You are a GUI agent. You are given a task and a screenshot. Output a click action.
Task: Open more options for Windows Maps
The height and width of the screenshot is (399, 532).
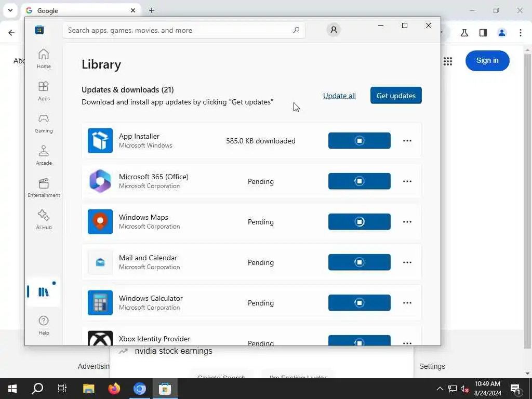(407, 221)
